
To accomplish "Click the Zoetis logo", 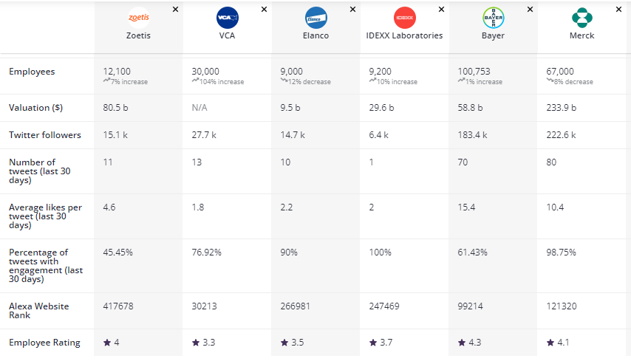I will point(139,17).
